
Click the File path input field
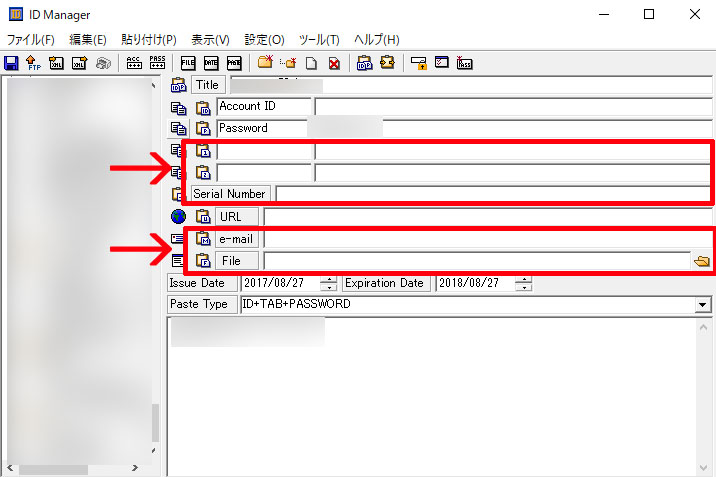(x=477, y=261)
